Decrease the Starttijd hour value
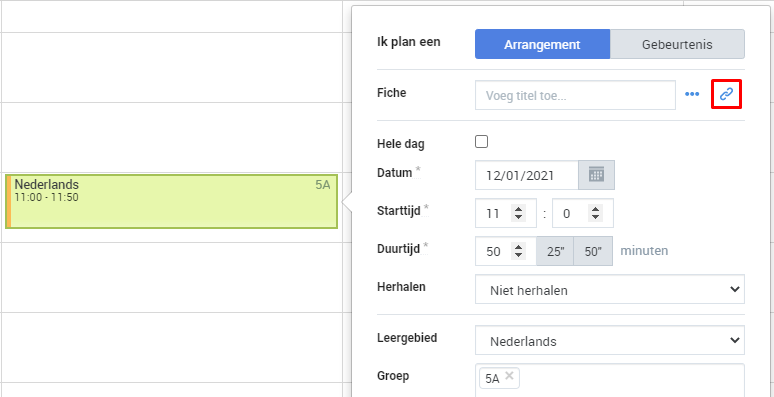This screenshot has width=774, height=397. point(518,217)
